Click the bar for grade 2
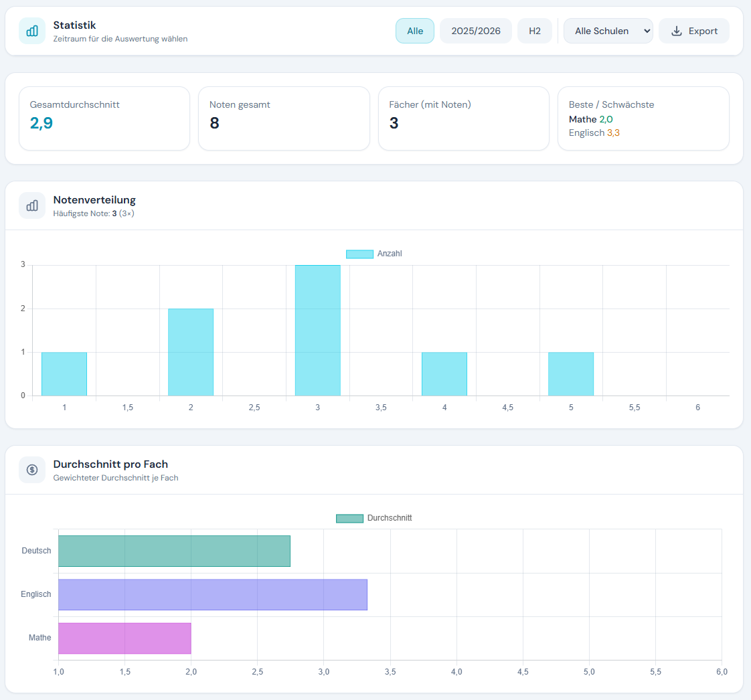The width and height of the screenshot is (751, 700). tap(191, 352)
